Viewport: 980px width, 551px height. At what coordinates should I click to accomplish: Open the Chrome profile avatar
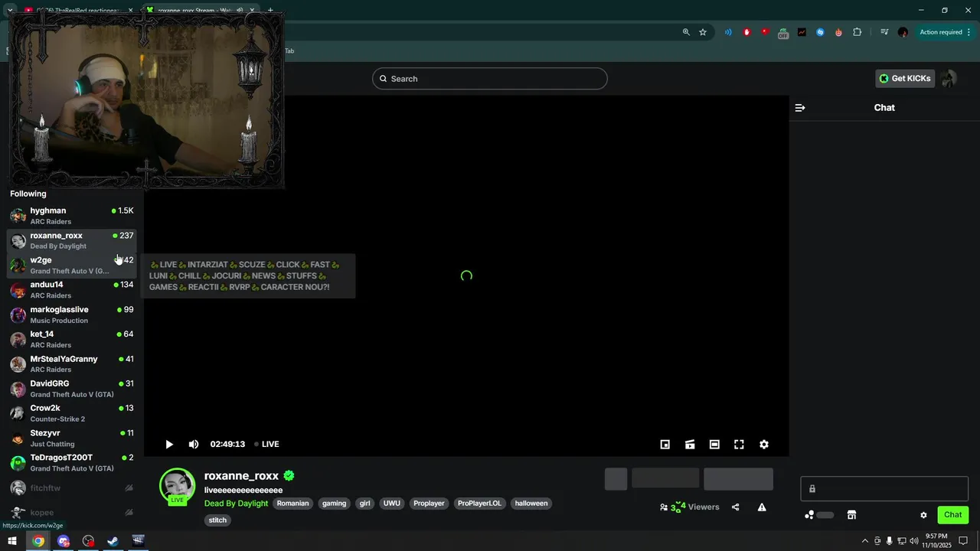903,32
